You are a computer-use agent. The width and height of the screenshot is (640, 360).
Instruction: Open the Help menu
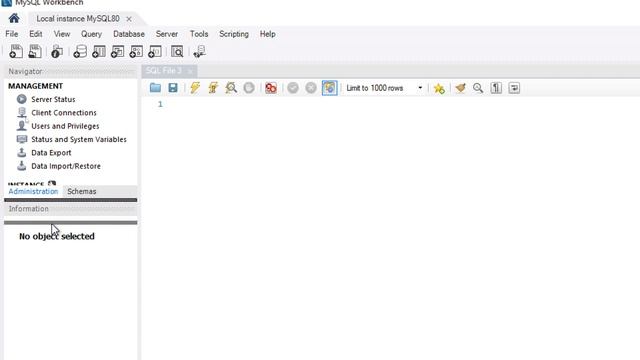[x=268, y=34]
